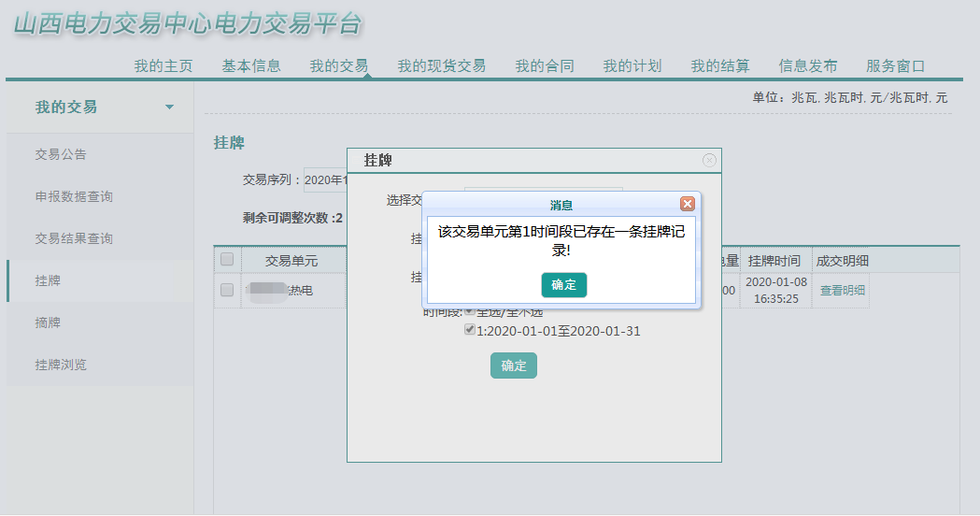The width and height of the screenshot is (980, 516).
Task: Check the 热电 row checkbox
Action: tap(227, 291)
